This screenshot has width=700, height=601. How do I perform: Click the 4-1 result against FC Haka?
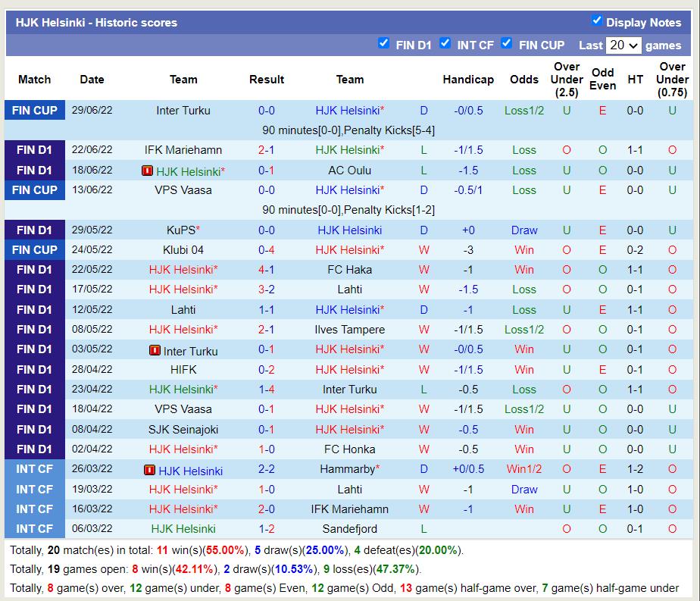(267, 270)
